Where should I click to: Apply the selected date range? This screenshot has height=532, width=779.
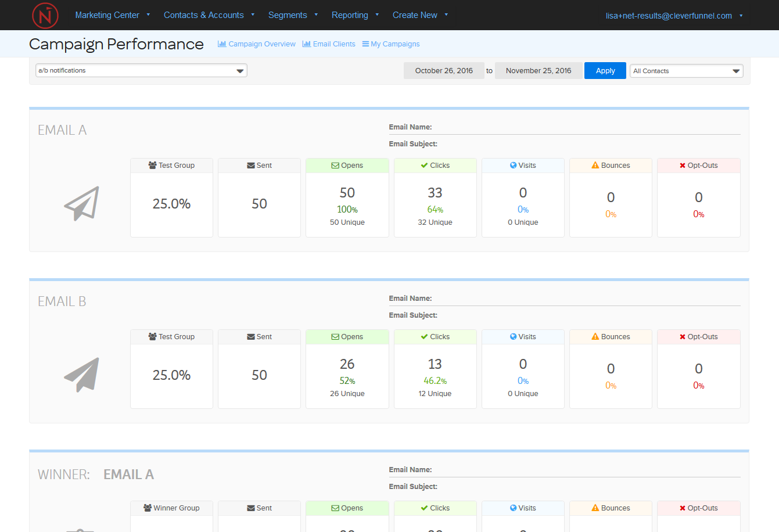pyautogui.click(x=605, y=71)
